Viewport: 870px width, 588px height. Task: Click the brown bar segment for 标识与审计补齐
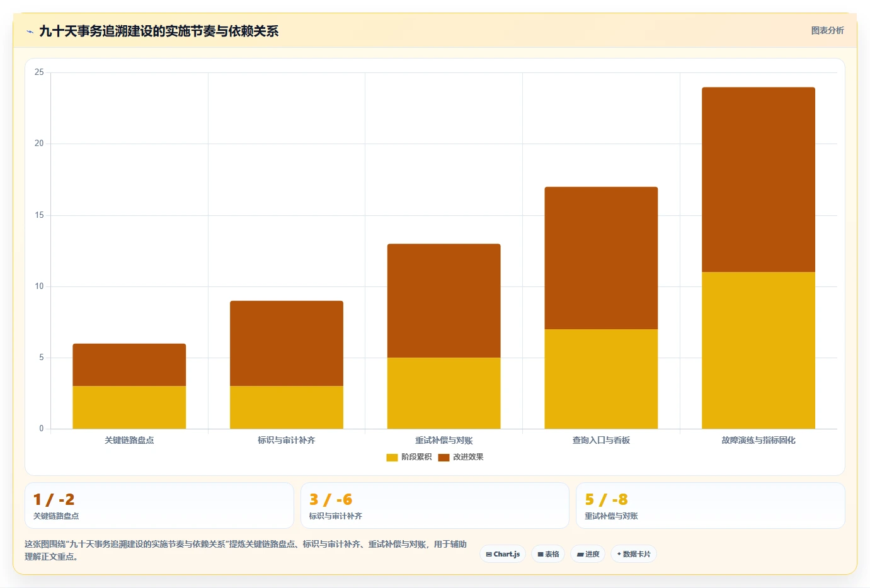point(287,343)
